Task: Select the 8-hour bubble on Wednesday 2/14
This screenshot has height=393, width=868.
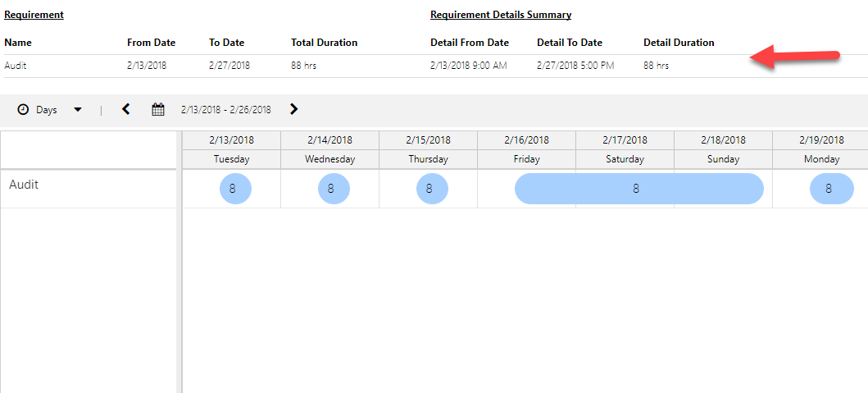Action: pos(334,189)
